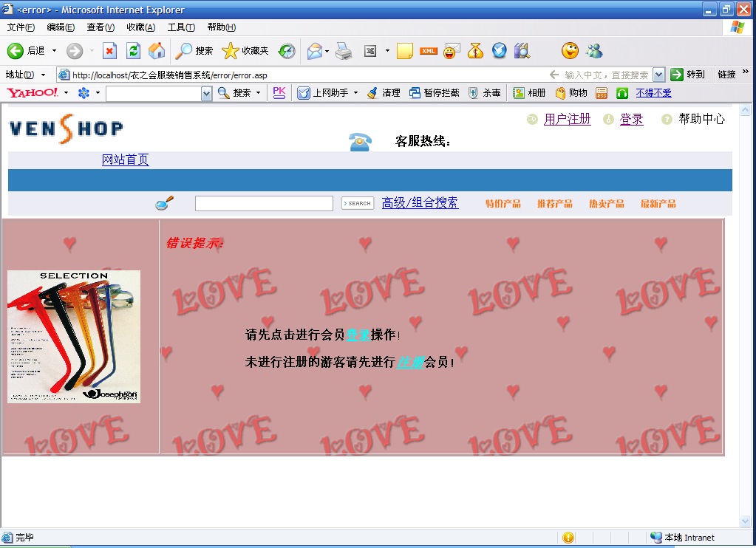Refresh the page with green arrows icon
Viewport: 756px width, 548px height.
134,51
